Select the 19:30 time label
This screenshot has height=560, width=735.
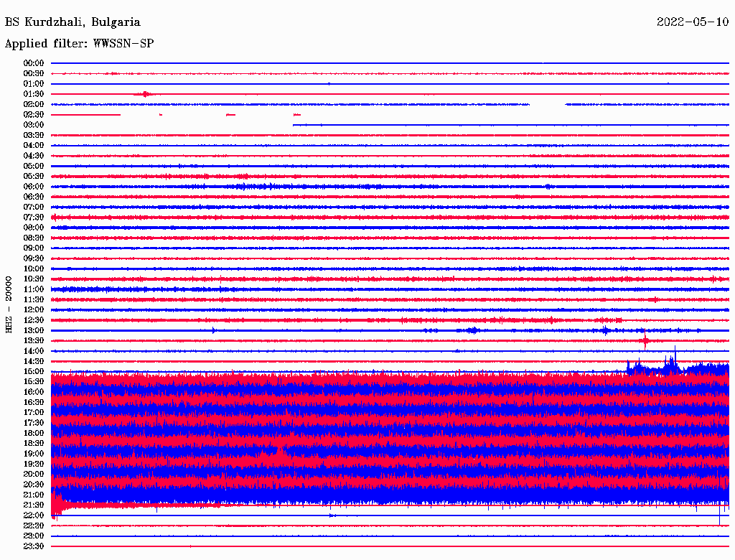(x=34, y=465)
